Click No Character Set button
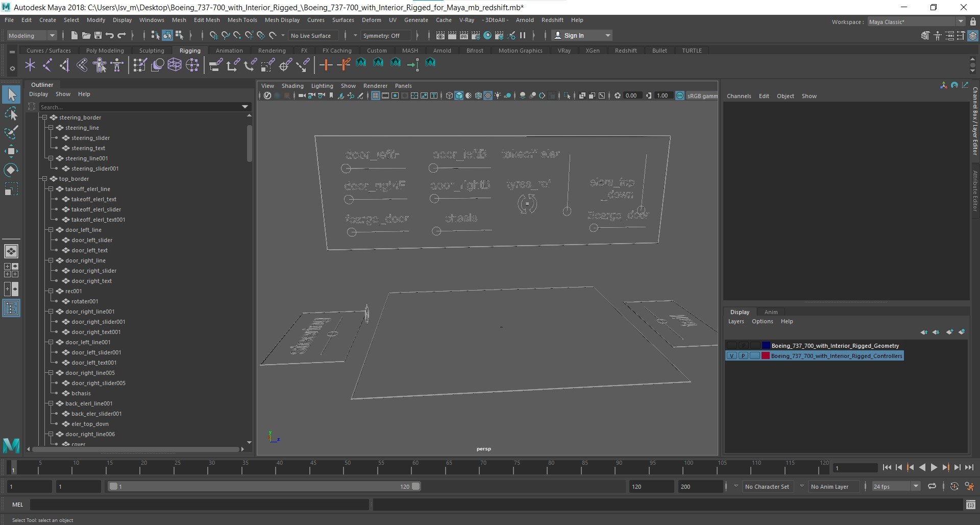This screenshot has width=980, height=525. click(x=767, y=487)
